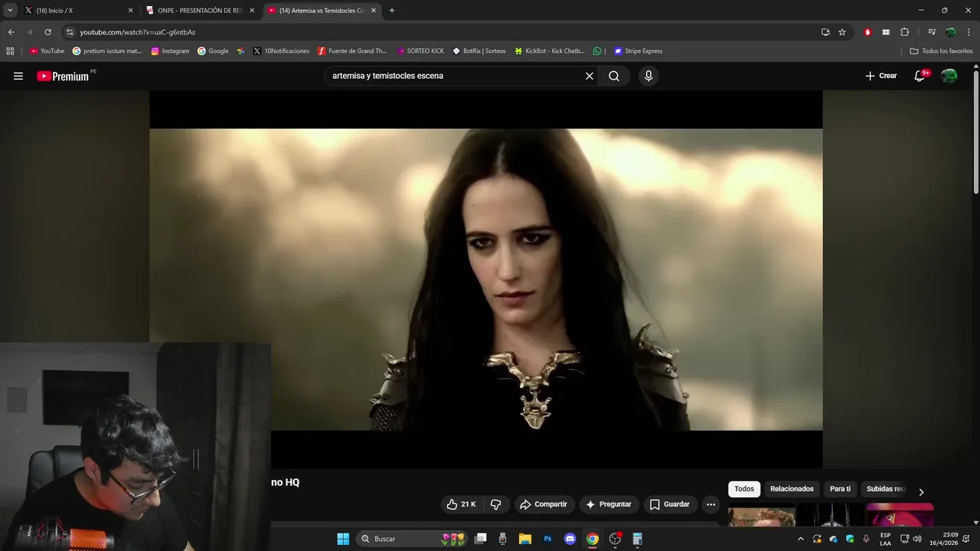Click the browser address bar URL
980x551 pixels.
(138, 32)
